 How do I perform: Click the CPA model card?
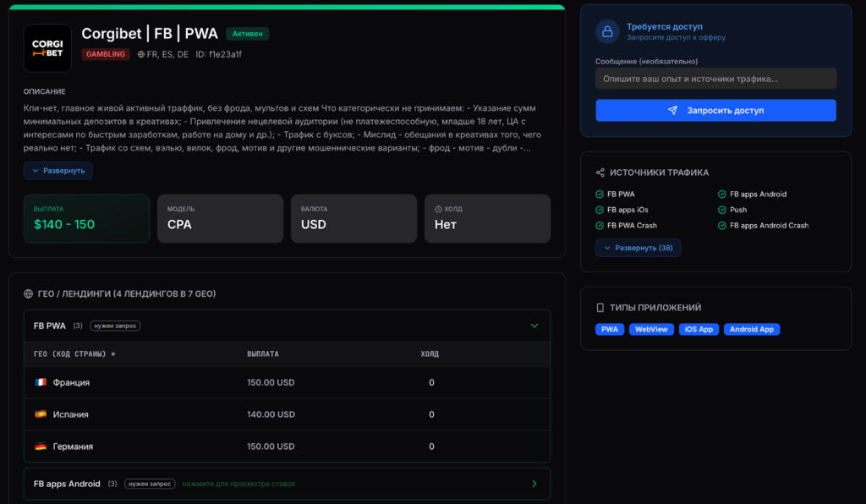[x=221, y=219]
